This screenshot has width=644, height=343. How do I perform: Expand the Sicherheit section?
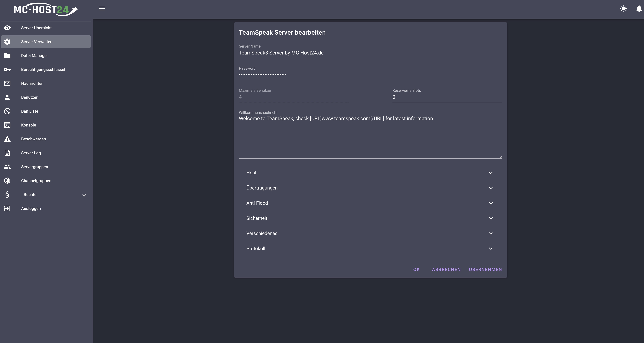point(370,218)
